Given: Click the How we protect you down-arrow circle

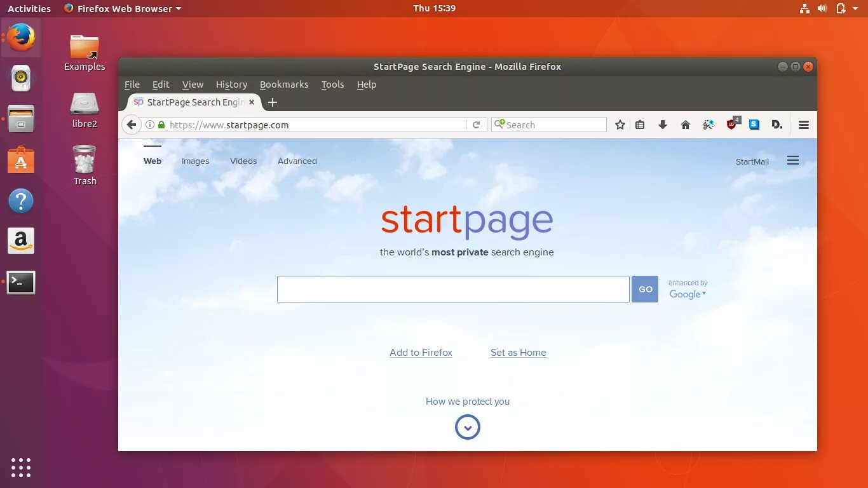Looking at the screenshot, I should pyautogui.click(x=468, y=428).
